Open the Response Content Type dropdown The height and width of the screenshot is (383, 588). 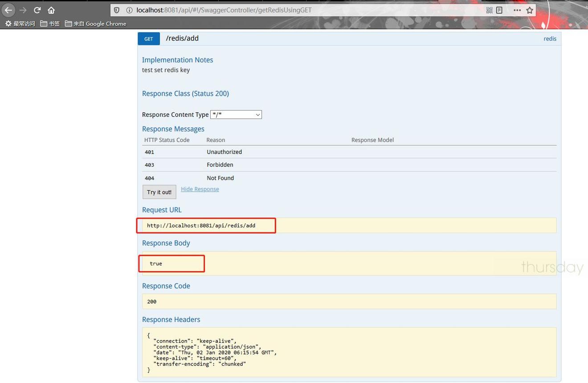(236, 115)
